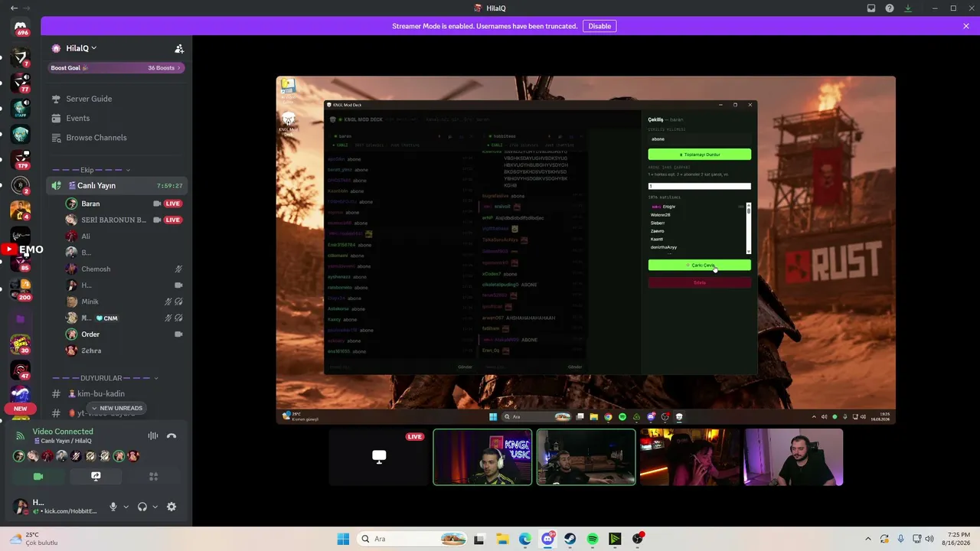Open Discord help question mark icon

pyautogui.click(x=890, y=8)
